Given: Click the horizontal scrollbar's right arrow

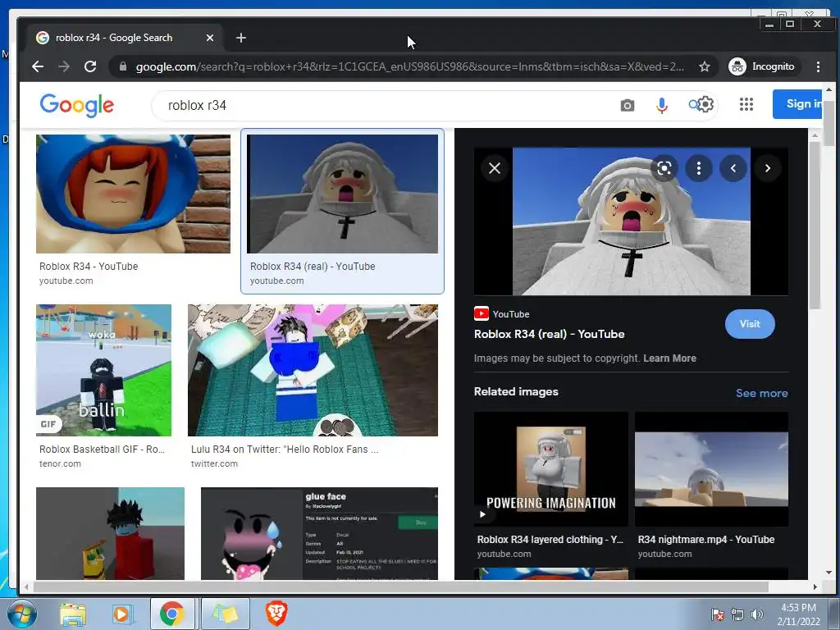Looking at the screenshot, I should [x=815, y=587].
